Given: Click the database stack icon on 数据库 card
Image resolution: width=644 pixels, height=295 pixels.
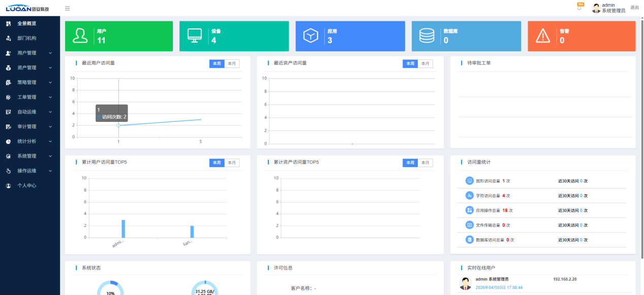Looking at the screenshot, I should (426, 36).
